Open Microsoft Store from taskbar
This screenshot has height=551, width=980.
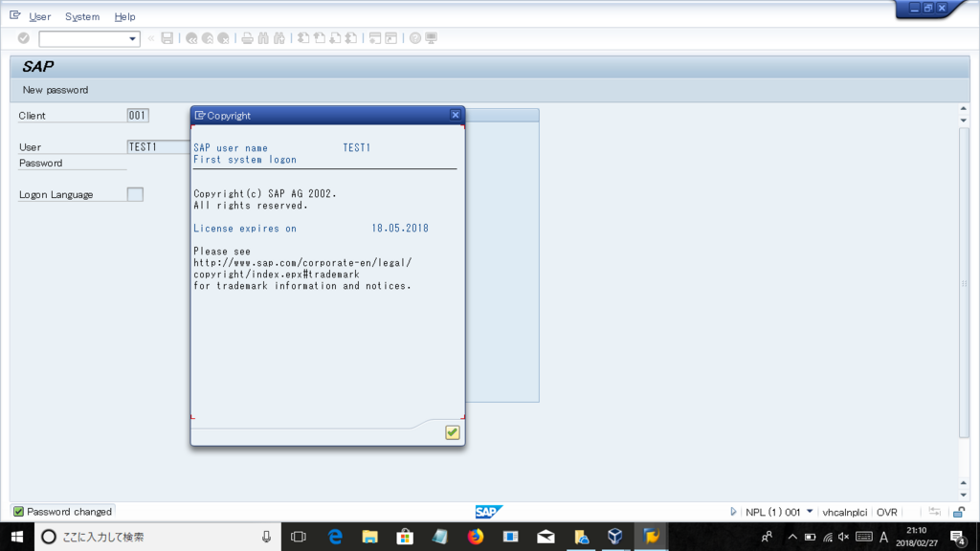point(405,537)
